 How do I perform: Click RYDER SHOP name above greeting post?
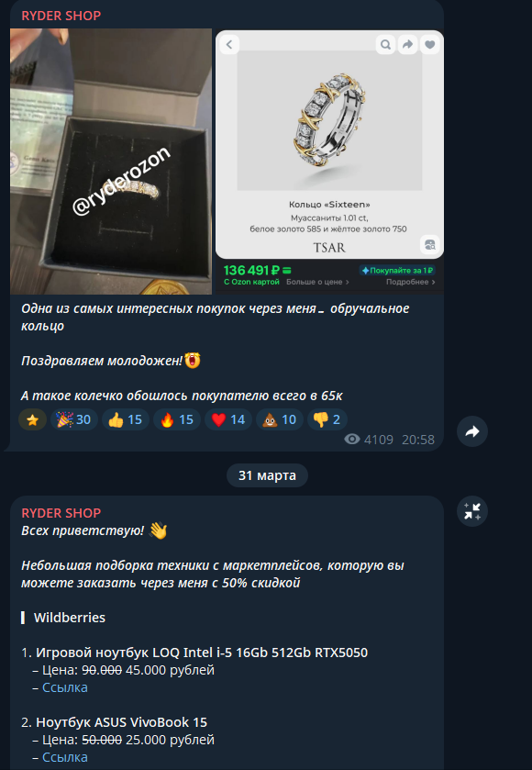coord(61,513)
